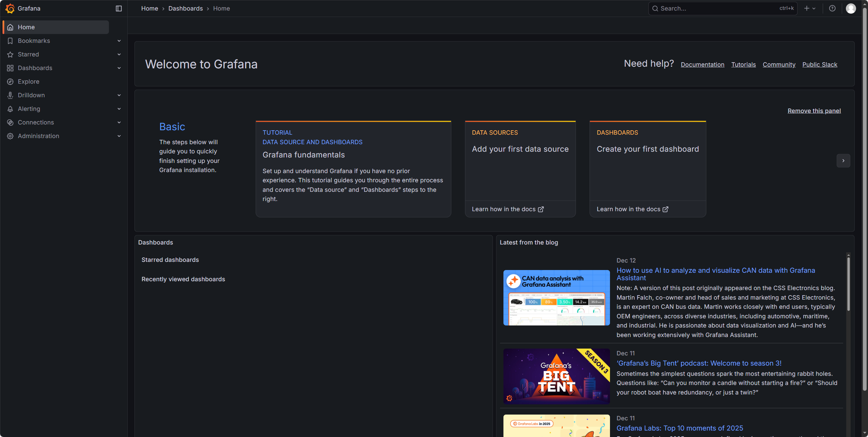Open Top 10 moments of 2025 article
Screen dimensions: 868x437
click(679, 428)
